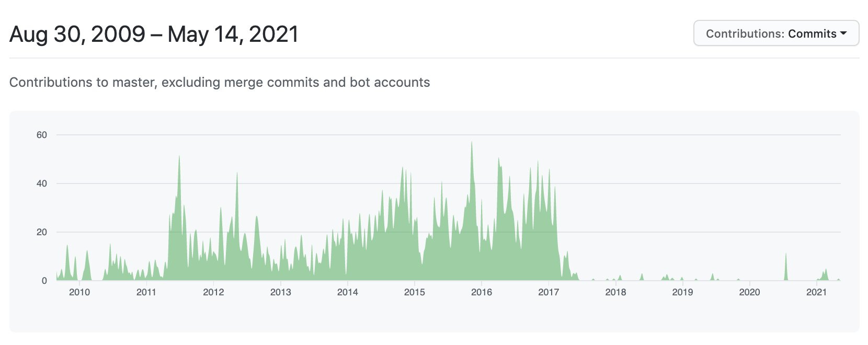This screenshot has height=345, width=868.
Task: Click the isolated commit spike in mid-2020
Action: coord(786,267)
